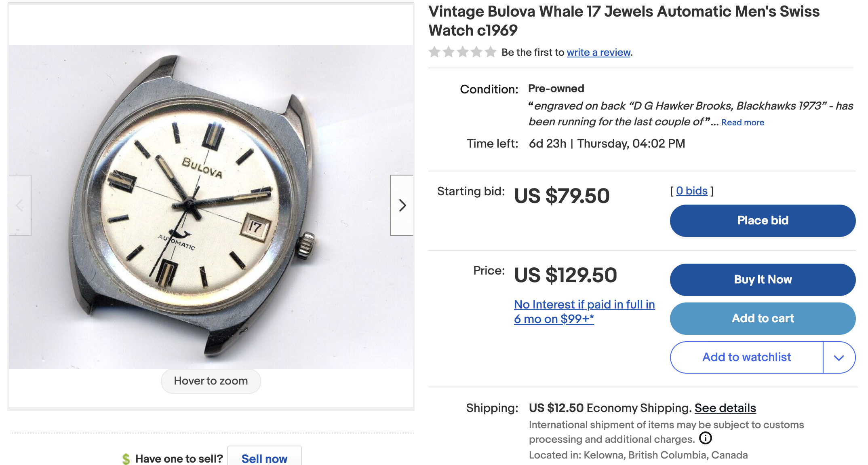Open the customs charges info icon
The image size is (868, 465).
[705, 438]
